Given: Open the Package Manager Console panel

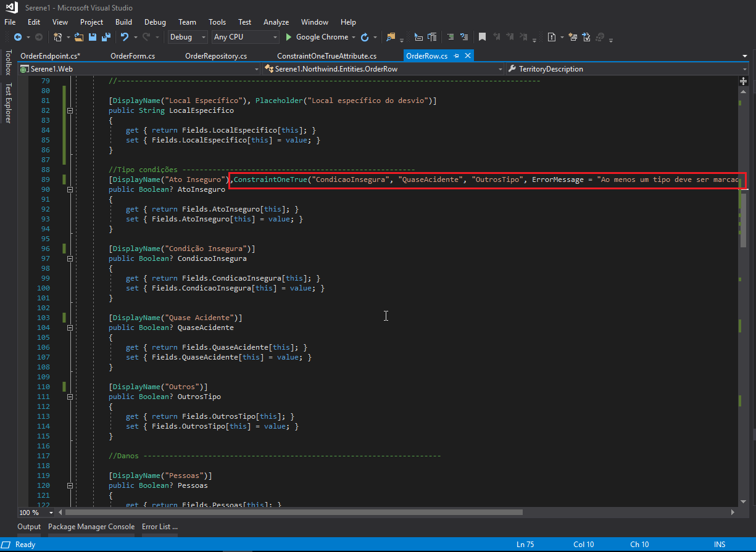Looking at the screenshot, I should click(x=91, y=527).
